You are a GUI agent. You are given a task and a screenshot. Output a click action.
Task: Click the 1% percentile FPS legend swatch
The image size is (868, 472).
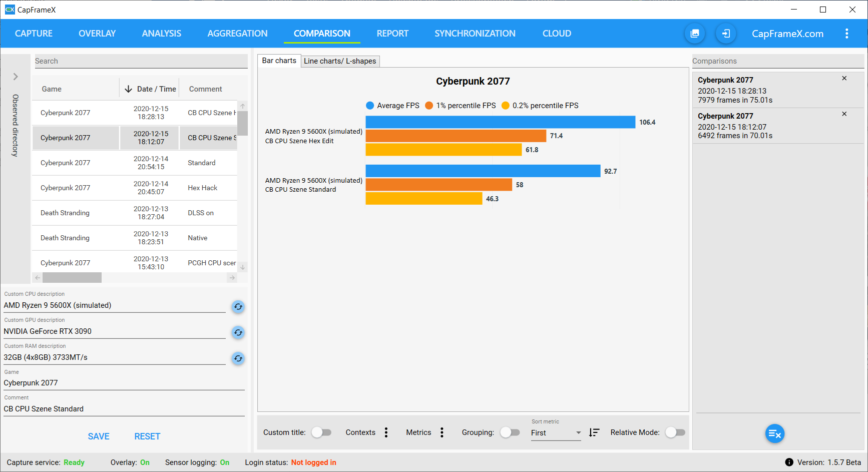click(429, 106)
